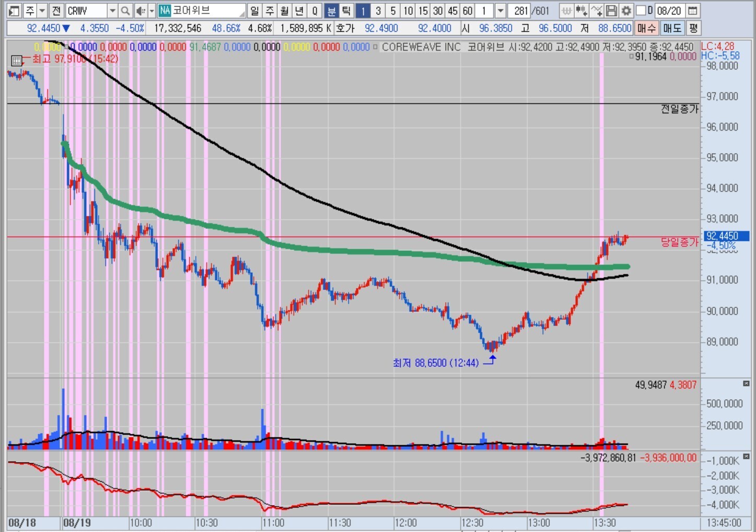Click the add-indicator line chart icon
The width and height of the screenshot is (756, 532).
[596, 10]
